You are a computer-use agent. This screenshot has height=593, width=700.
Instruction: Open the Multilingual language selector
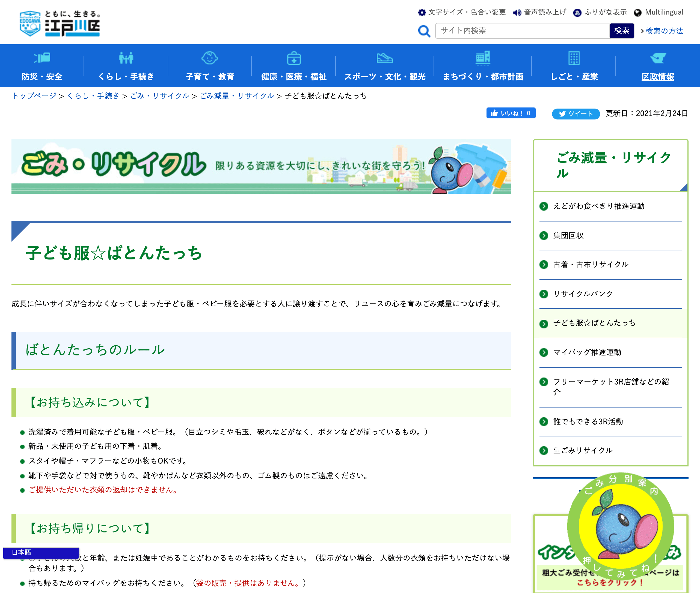pos(659,13)
